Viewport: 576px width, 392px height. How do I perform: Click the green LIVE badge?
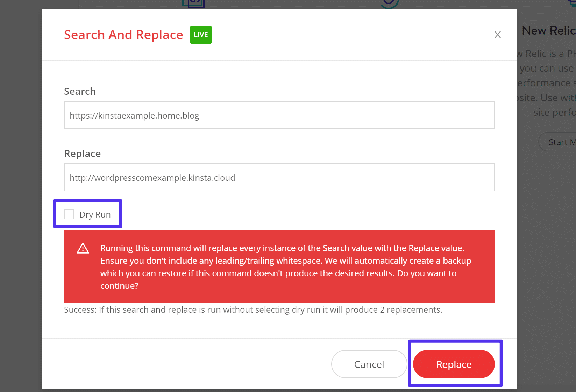click(x=201, y=35)
